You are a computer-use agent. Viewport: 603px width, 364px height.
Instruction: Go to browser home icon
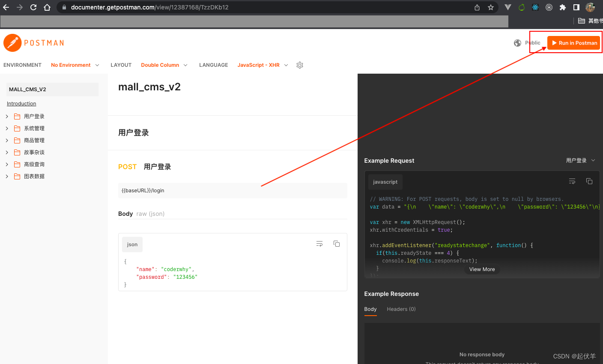coord(47,7)
